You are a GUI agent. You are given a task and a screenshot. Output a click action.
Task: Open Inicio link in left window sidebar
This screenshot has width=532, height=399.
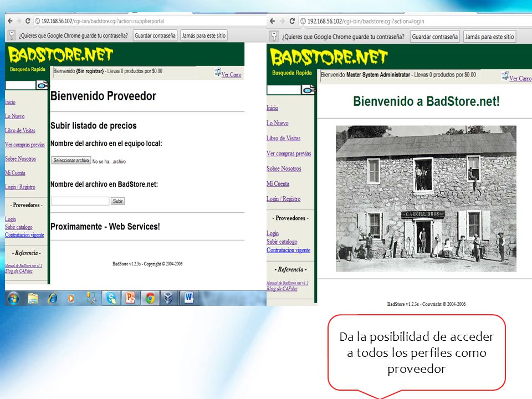[x=10, y=102]
